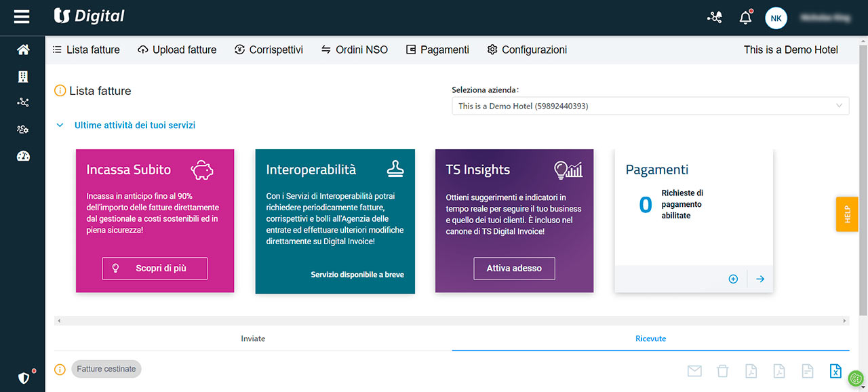The width and height of the screenshot is (868, 392).
Task: Click the plus icon in Pagamenti card
Action: coord(733,279)
